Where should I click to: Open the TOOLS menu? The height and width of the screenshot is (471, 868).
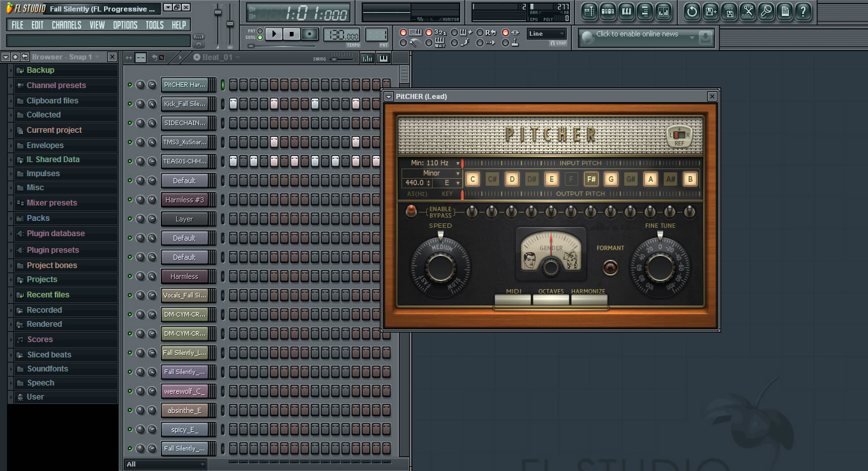click(154, 25)
